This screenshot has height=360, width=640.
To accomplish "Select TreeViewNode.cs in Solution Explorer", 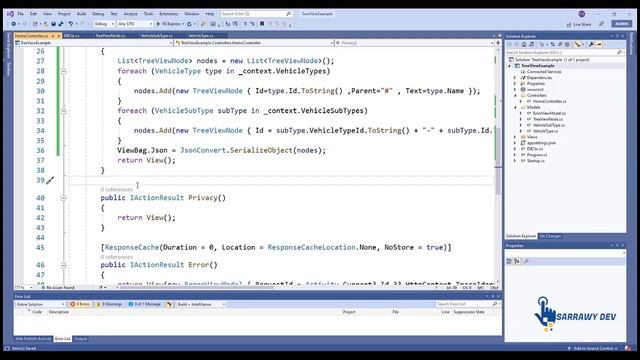I will click(x=547, y=119).
